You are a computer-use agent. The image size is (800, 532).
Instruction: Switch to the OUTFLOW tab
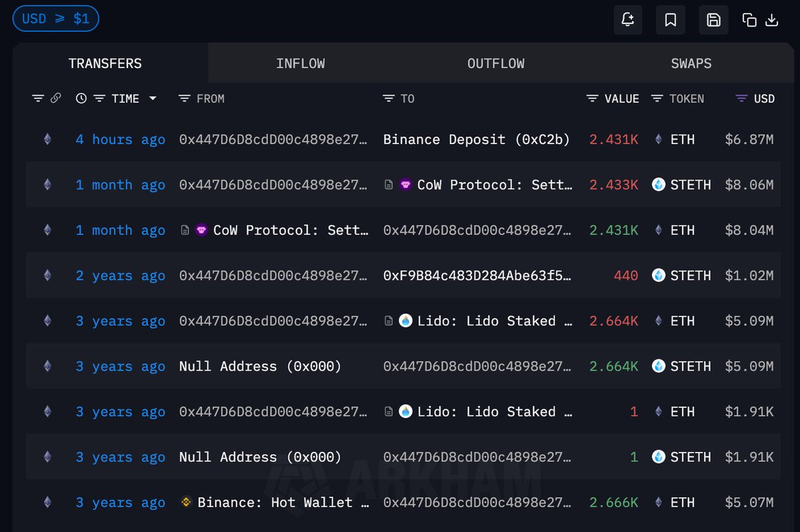point(496,63)
